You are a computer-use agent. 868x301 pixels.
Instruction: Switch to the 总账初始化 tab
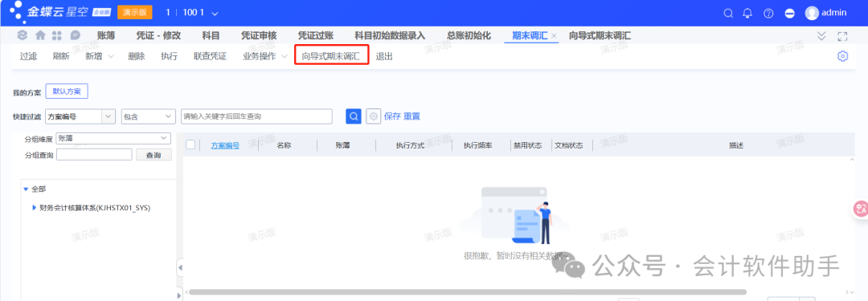tap(469, 36)
